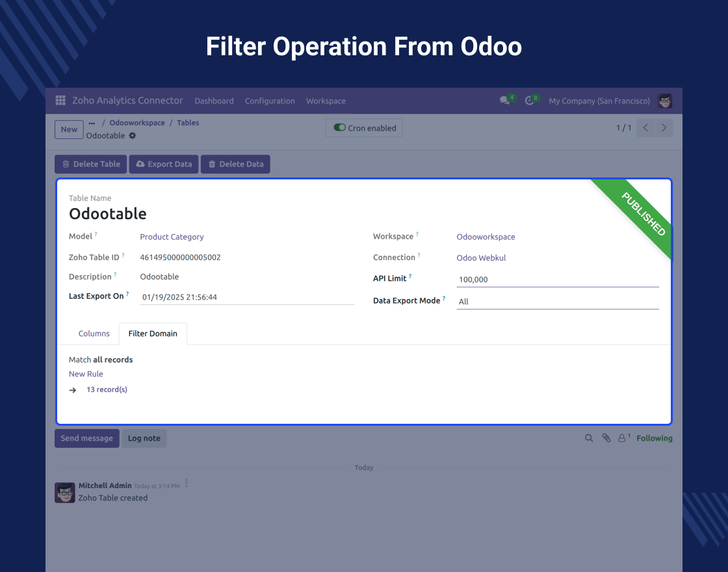The height and width of the screenshot is (572, 728).
Task: Open Odooworkspace workspace field link
Action: [486, 237]
